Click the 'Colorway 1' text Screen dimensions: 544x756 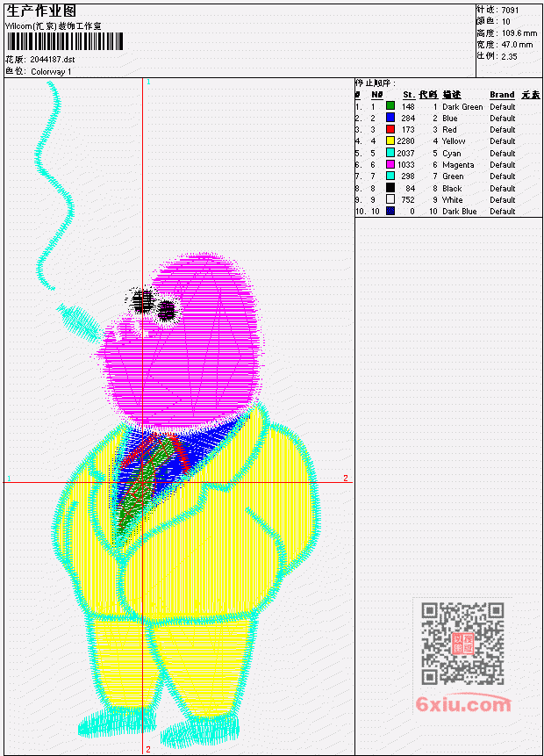[x=51, y=72]
